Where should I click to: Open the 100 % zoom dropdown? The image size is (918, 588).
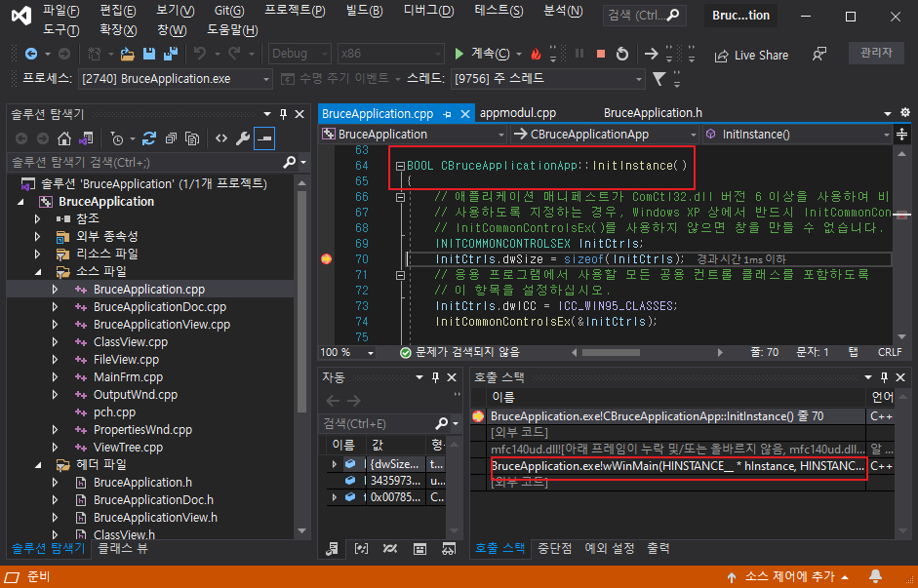pos(346,352)
